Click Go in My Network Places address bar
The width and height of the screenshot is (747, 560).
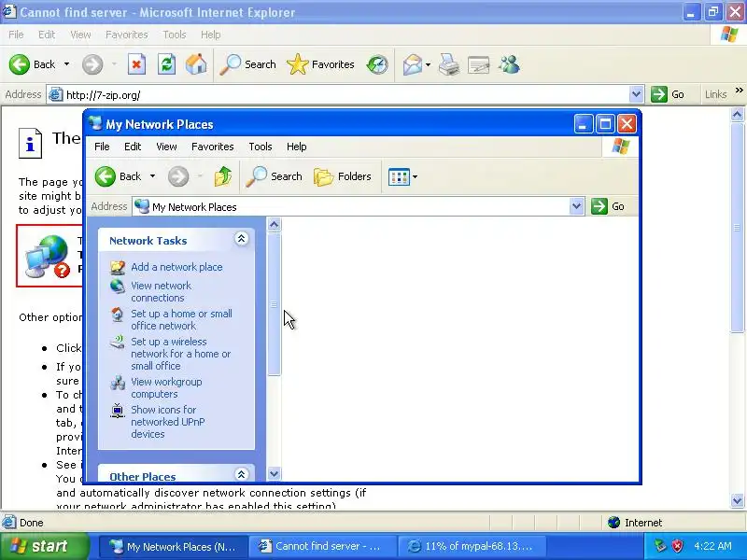tap(608, 206)
